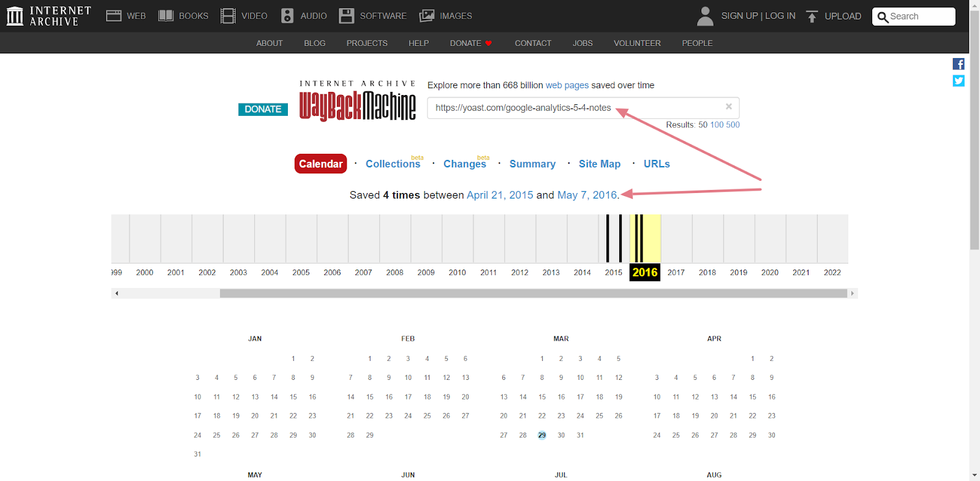Open the People menu item
The width and height of the screenshot is (980, 481).
pos(697,43)
